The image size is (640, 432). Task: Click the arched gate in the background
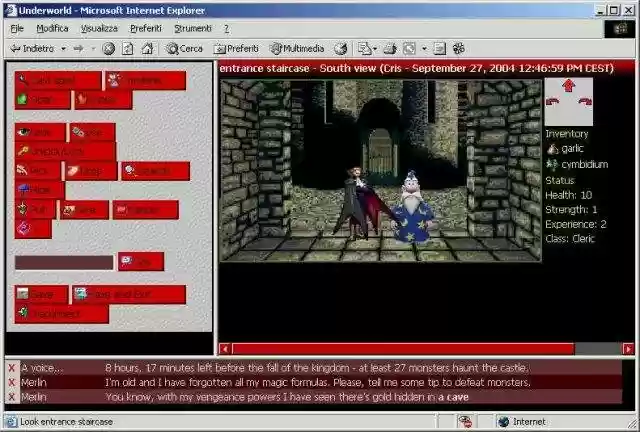(380, 152)
